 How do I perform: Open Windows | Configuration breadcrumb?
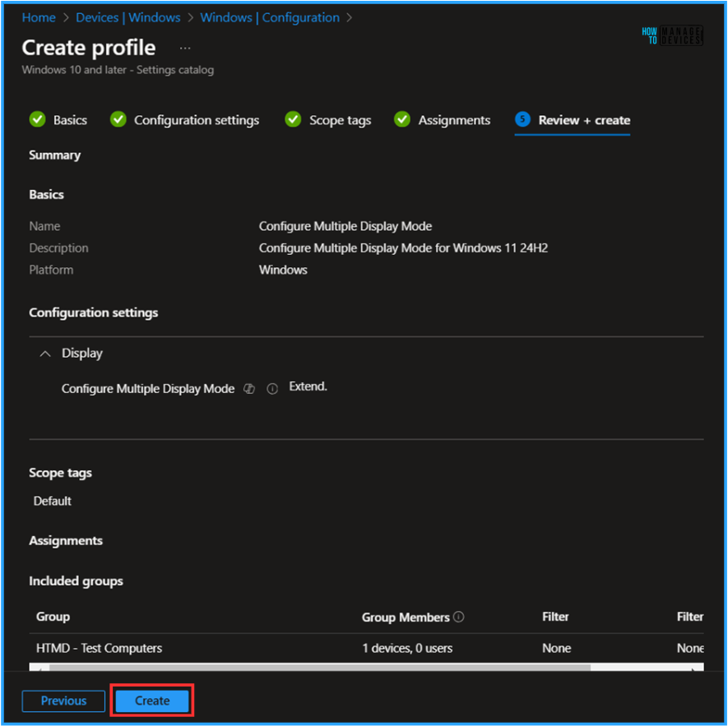click(x=270, y=17)
